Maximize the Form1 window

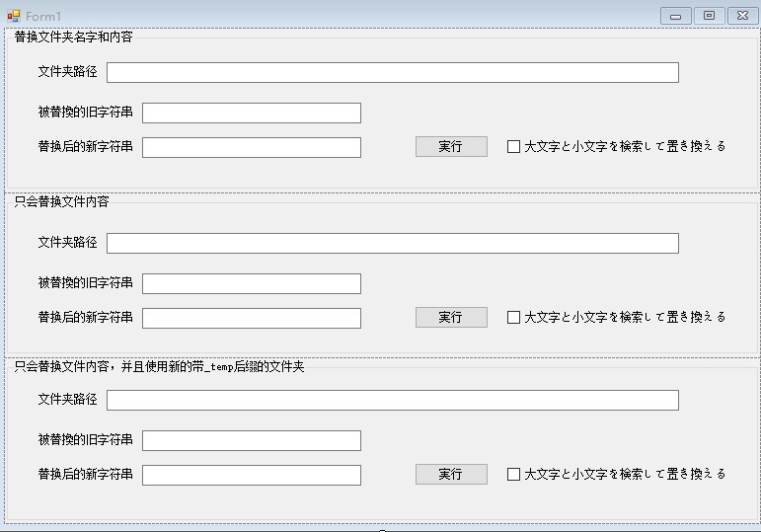[x=709, y=16]
